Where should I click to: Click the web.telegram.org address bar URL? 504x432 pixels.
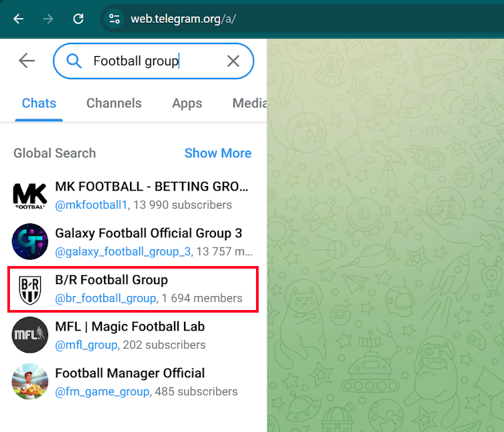tap(183, 19)
